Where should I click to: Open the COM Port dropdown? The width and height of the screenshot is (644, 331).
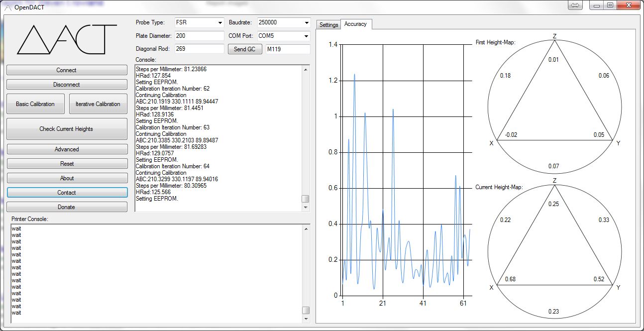pyautogui.click(x=306, y=36)
